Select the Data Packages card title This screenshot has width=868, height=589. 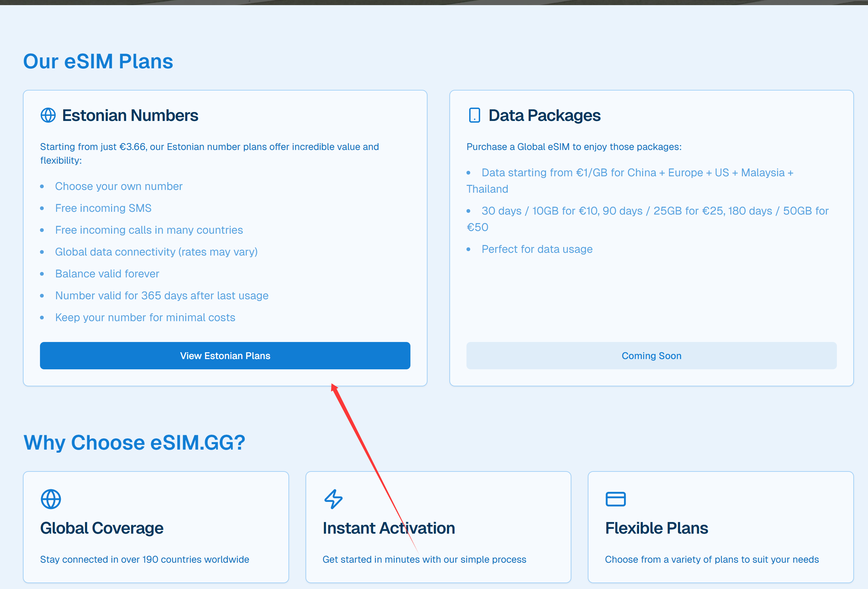(x=545, y=115)
